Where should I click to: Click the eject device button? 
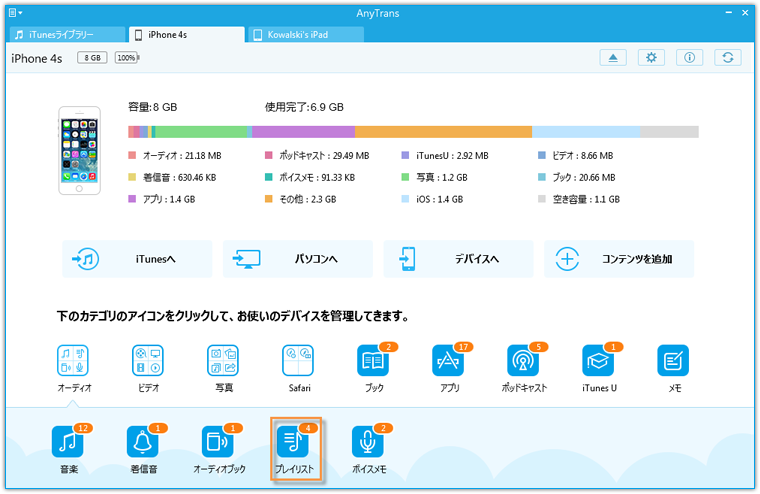(613, 58)
